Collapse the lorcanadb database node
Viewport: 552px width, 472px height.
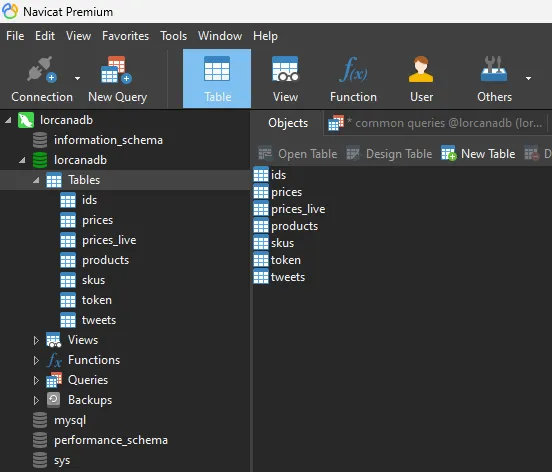[x=22, y=161]
